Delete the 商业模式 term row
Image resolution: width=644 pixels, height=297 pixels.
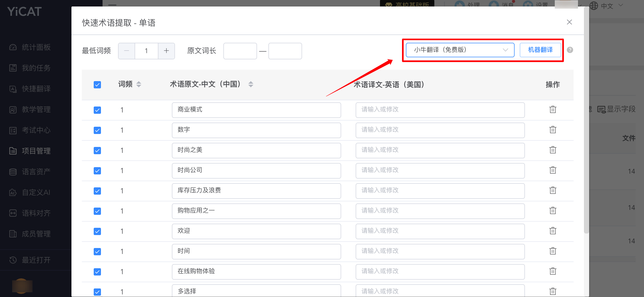[553, 110]
